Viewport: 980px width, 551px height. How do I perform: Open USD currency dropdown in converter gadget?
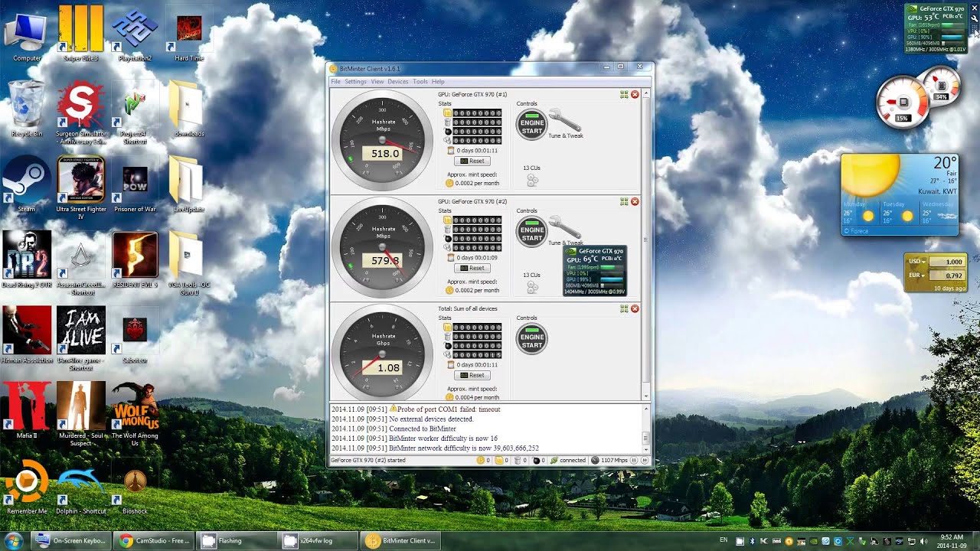(917, 262)
